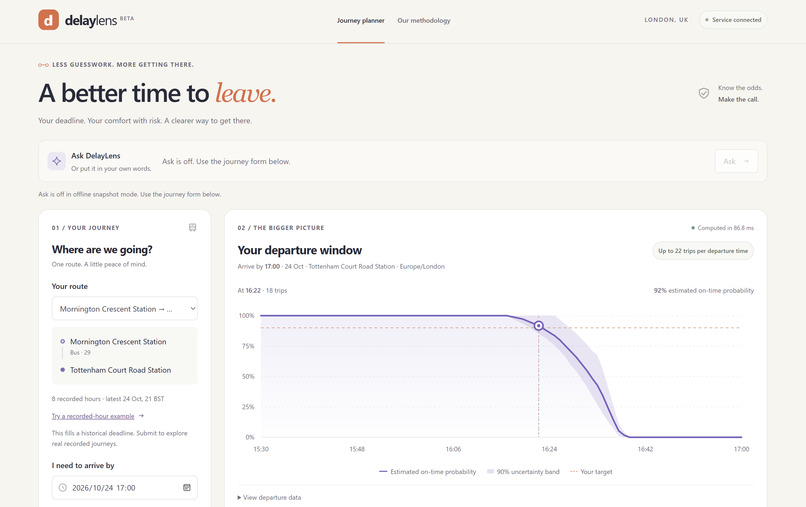
Task: Click the selected 16:22 point on chart
Action: coord(539,325)
